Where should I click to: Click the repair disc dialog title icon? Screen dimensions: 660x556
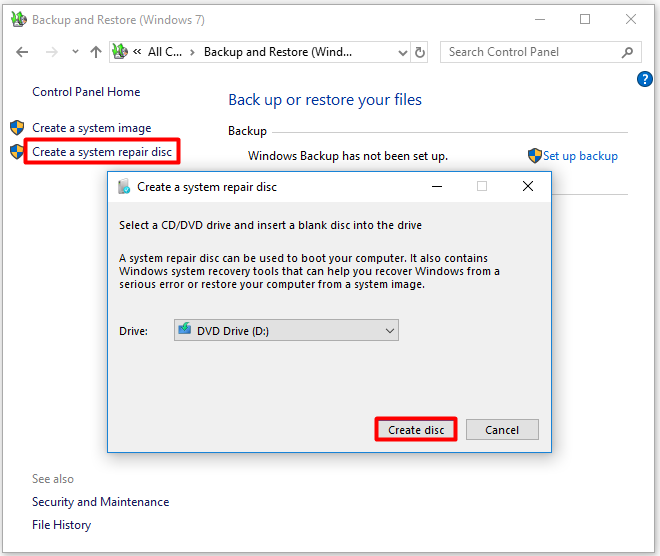pos(124,186)
